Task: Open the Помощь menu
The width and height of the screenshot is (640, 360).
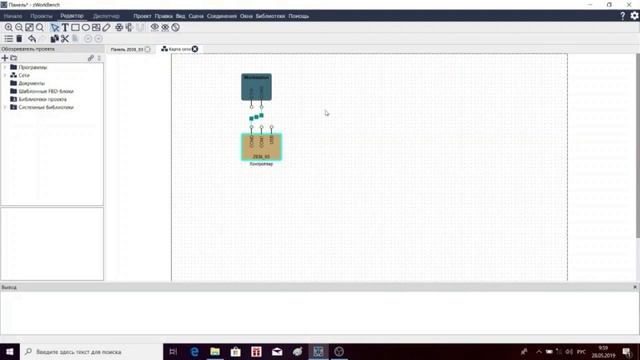Action: [298, 16]
